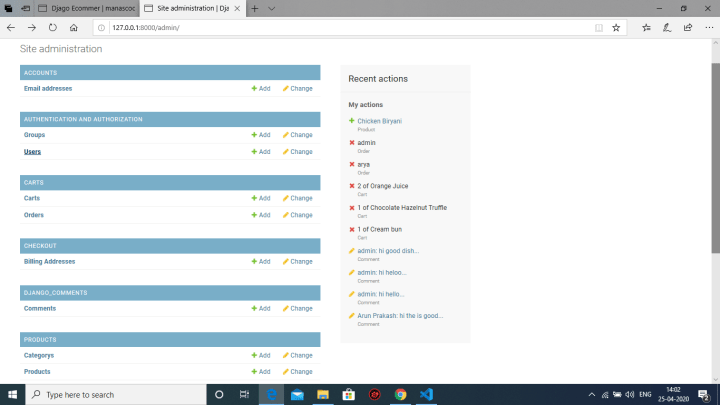The image size is (720, 405).
Task: Open browser settings and more menu
Action: tap(709, 28)
